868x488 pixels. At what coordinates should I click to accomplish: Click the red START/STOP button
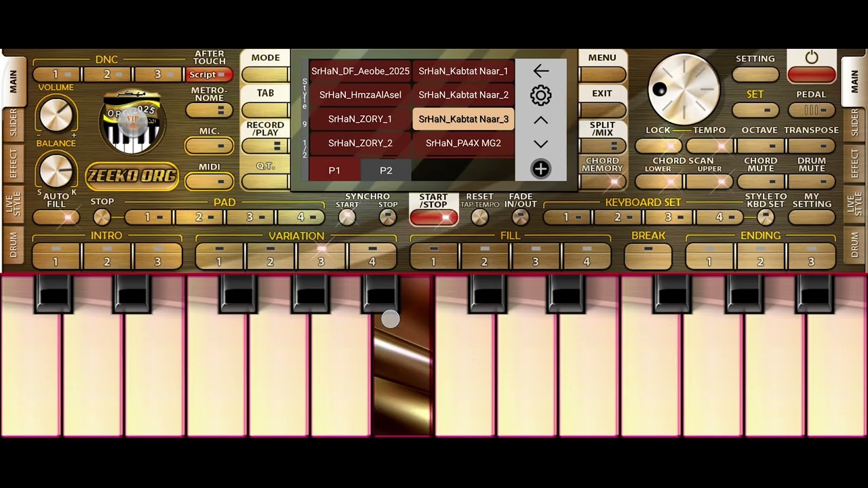[x=433, y=217]
